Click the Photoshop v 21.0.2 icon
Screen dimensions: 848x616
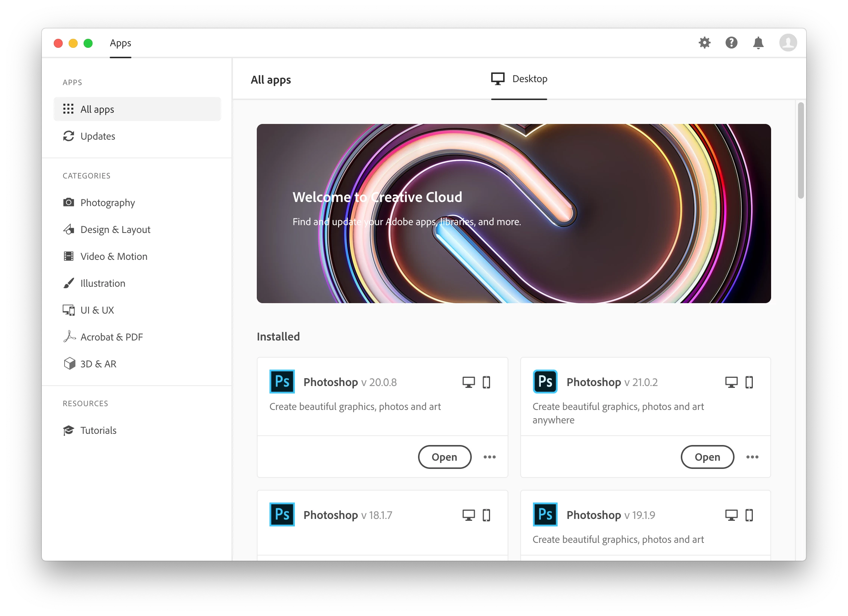tap(545, 382)
